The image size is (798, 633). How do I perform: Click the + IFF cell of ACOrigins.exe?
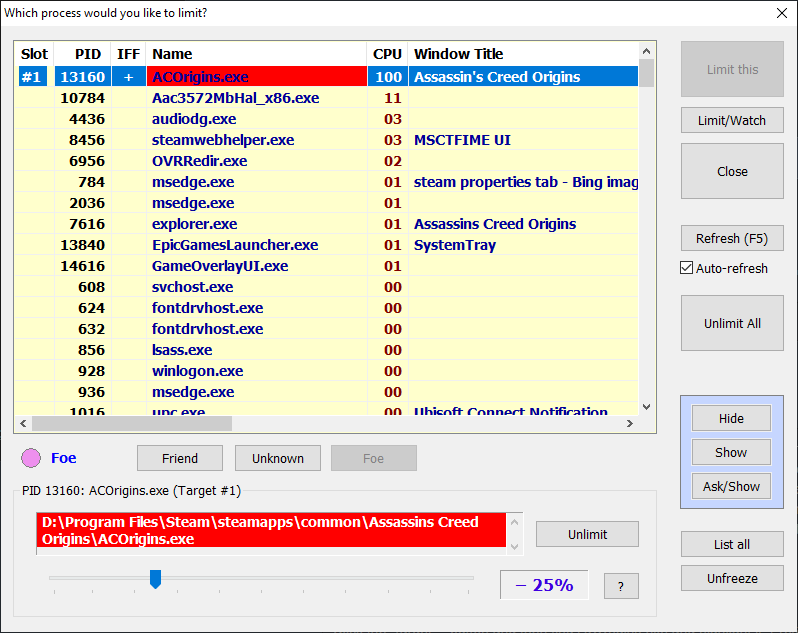(128, 76)
